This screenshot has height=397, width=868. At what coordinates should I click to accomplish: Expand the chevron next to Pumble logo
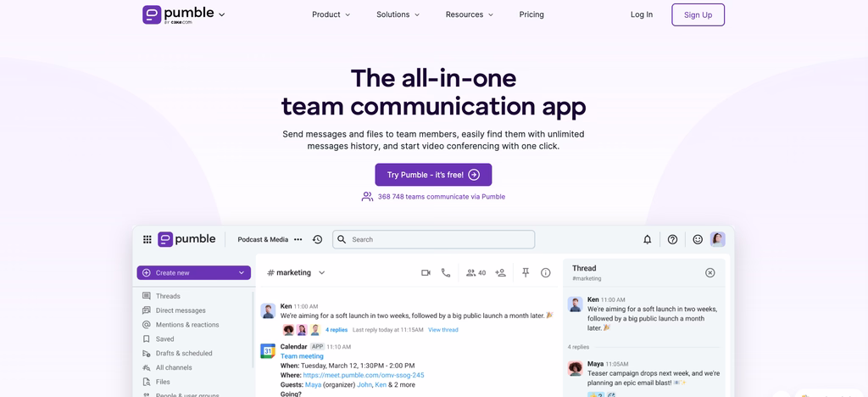222,15
